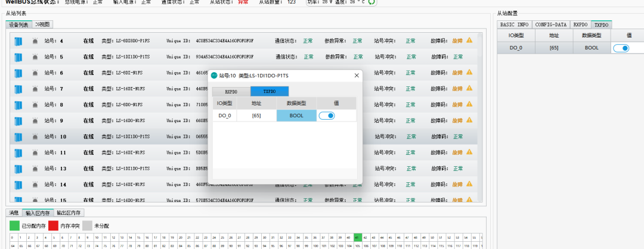Toggle the DO_0 value switch in the station 10 dialog
Image resolution: width=644 pixels, height=249 pixels.
coord(327,116)
